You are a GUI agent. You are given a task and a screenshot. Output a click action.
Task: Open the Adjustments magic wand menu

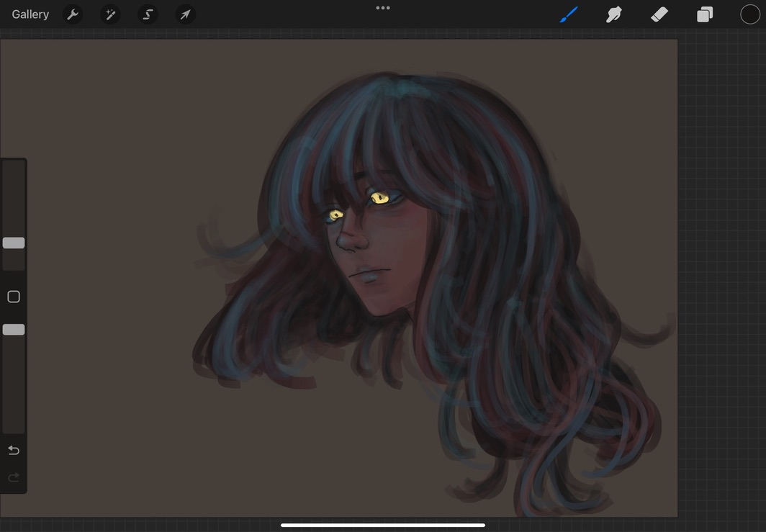pos(110,14)
